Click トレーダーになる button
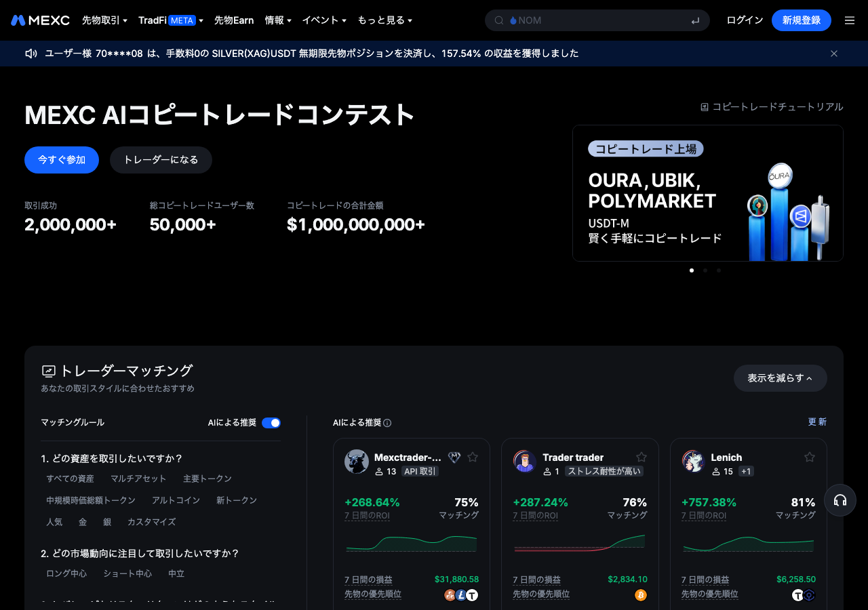Viewport: 868px width, 610px height. (161, 160)
